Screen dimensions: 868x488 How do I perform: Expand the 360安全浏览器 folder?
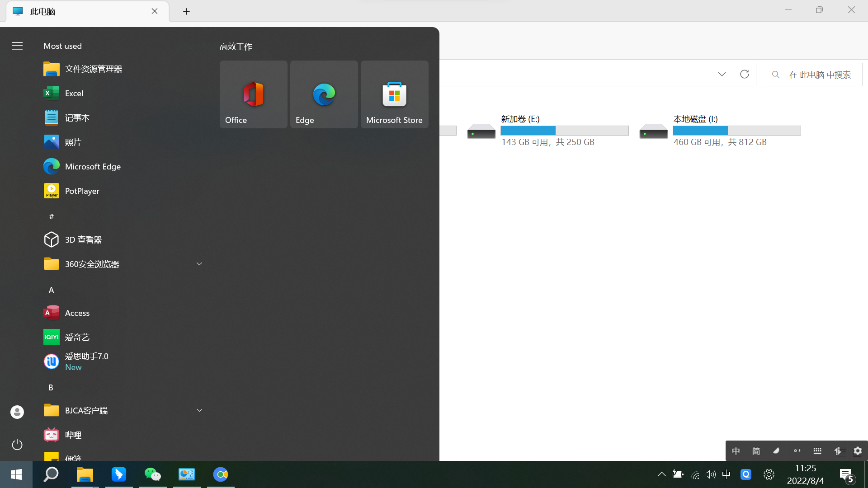tap(199, 264)
